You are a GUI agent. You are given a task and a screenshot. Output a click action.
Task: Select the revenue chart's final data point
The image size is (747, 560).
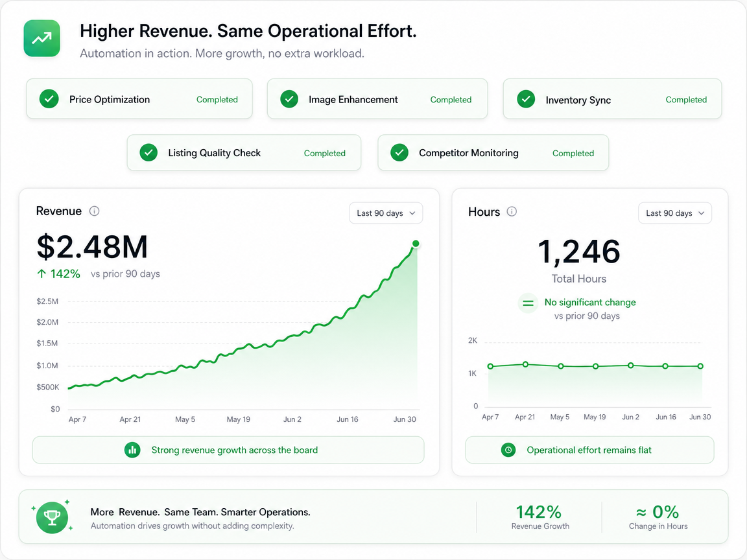[416, 244]
